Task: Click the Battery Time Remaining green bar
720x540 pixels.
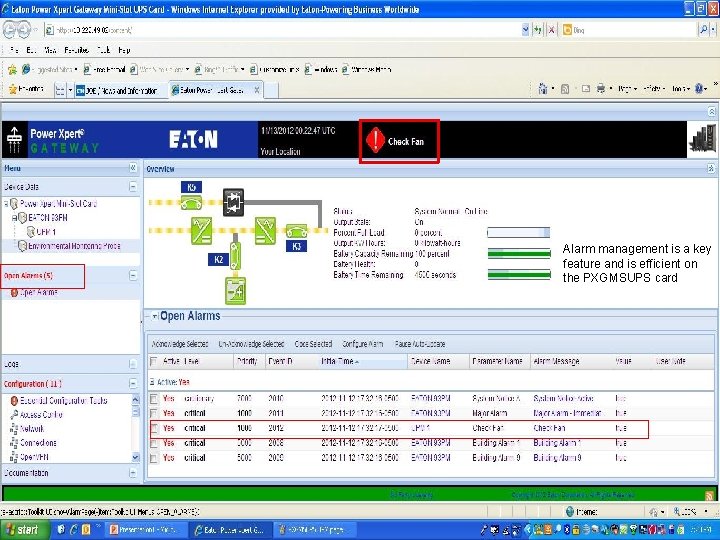Action: [519, 275]
